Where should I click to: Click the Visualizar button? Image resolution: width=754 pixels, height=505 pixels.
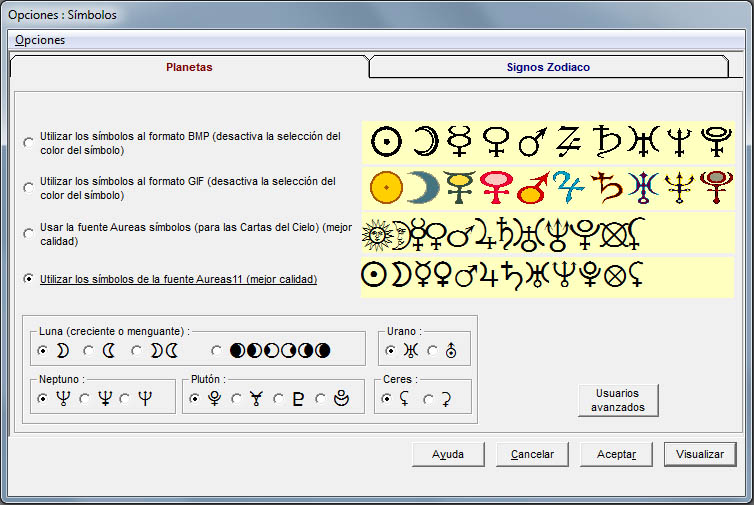tap(699, 454)
